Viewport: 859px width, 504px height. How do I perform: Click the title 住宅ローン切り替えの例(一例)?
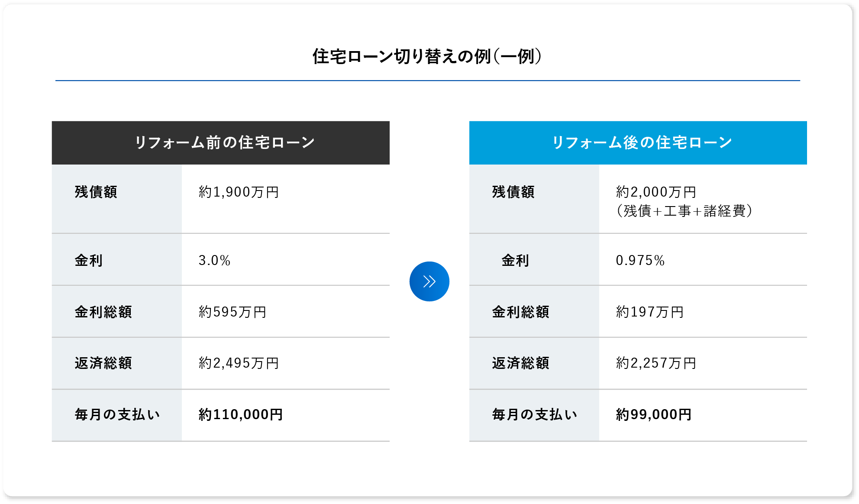click(x=427, y=56)
